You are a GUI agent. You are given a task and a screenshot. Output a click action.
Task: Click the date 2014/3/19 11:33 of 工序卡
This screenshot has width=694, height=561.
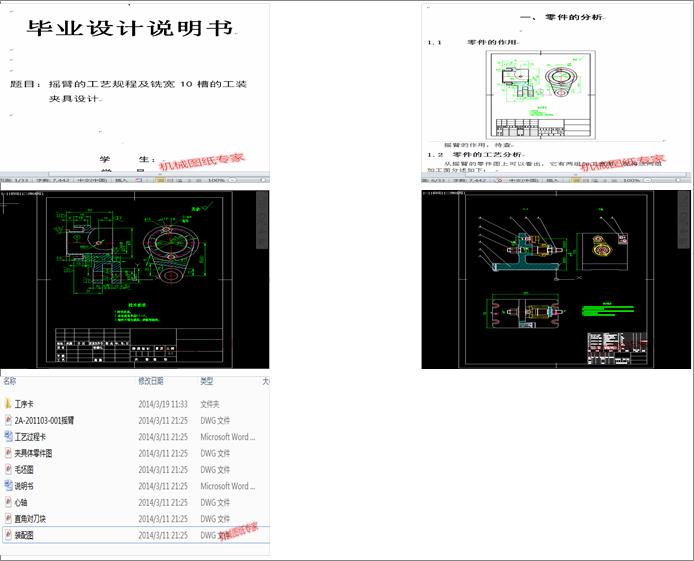[163, 404]
